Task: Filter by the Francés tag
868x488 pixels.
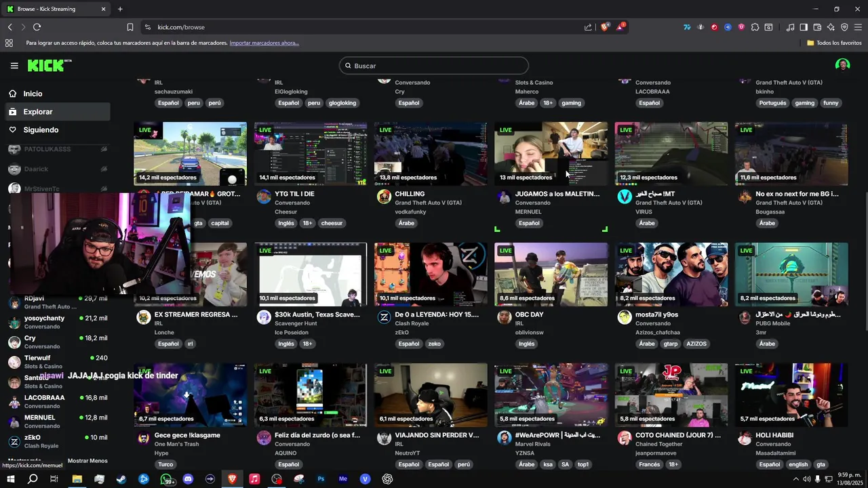Action: coord(649,464)
